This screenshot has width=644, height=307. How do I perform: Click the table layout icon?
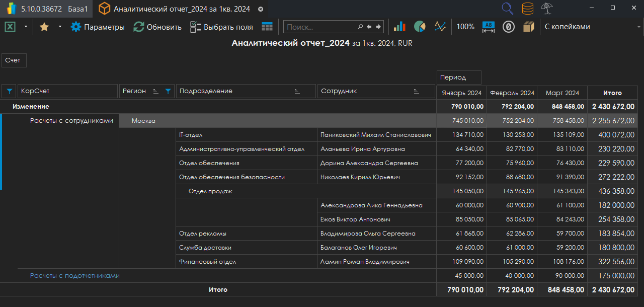(x=267, y=27)
